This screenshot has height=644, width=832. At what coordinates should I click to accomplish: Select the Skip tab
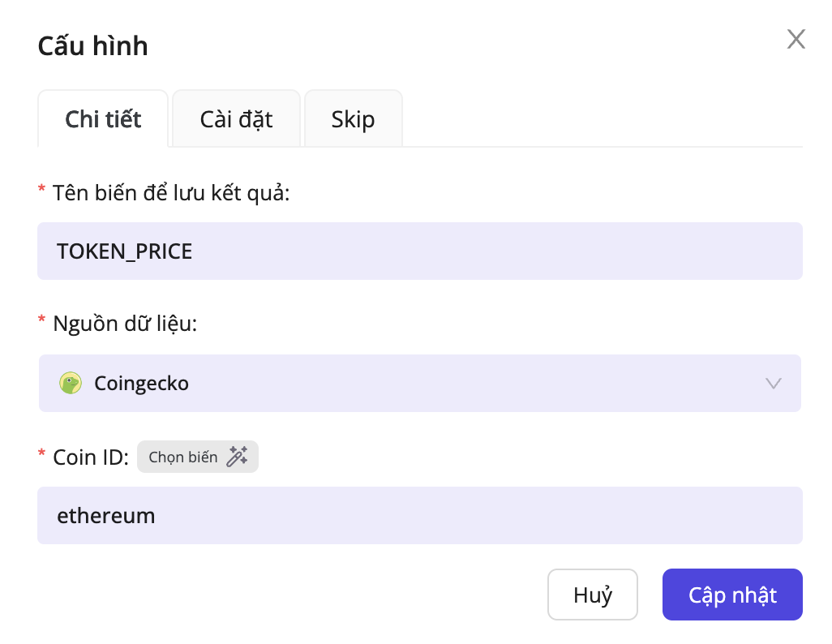point(353,119)
